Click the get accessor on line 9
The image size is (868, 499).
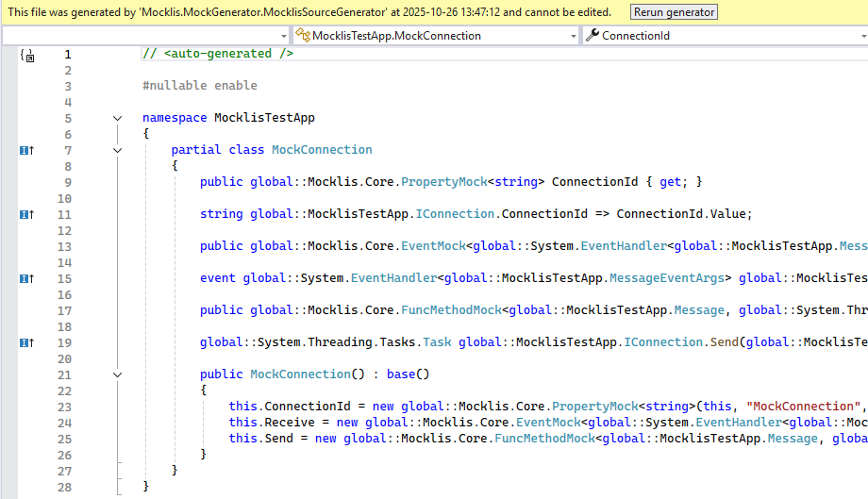670,181
